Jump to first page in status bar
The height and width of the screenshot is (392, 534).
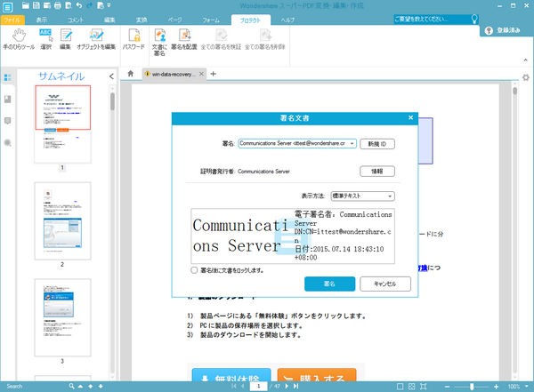(x=233, y=386)
